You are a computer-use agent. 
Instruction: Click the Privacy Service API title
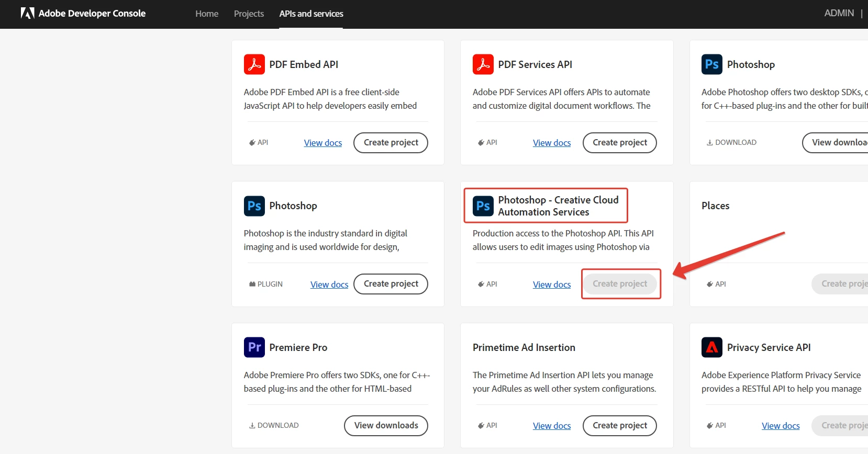[x=769, y=347]
